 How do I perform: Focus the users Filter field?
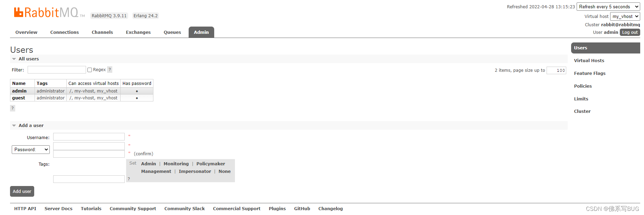coord(57,70)
